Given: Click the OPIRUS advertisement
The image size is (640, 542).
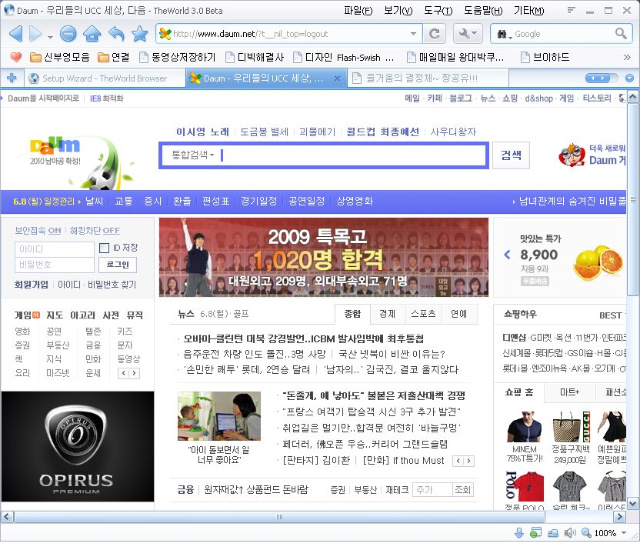Looking at the screenshot, I should pos(78,446).
